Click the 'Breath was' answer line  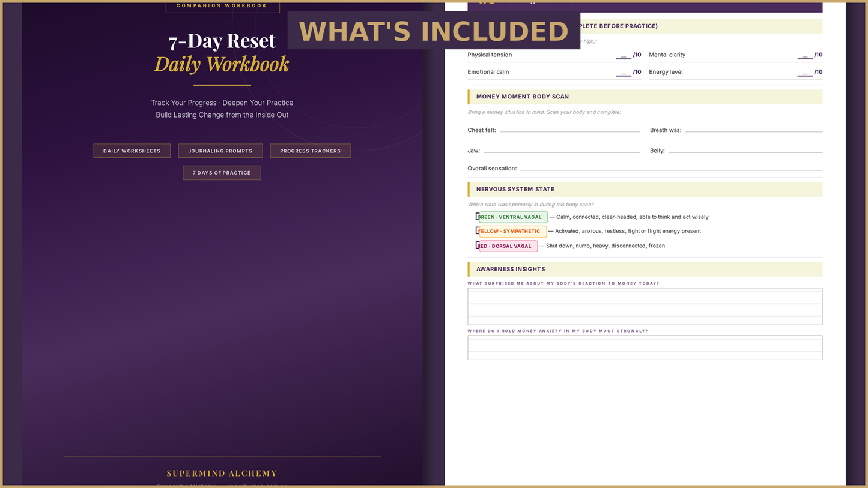pyautogui.click(x=754, y=130)
